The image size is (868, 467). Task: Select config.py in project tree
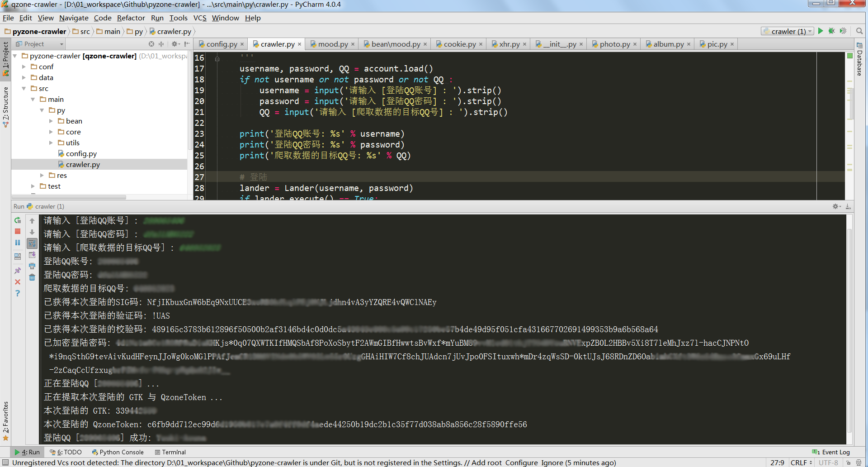[81, 154]
